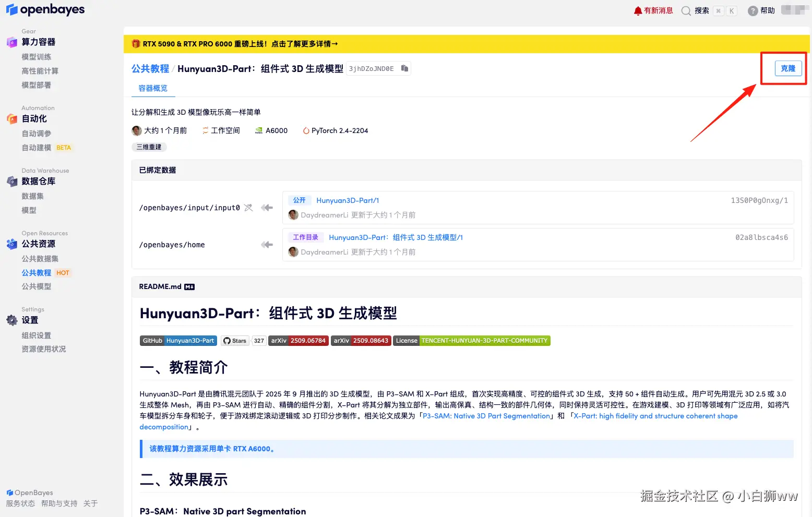Open 模型 under 数据仓库
812x517 pixels.
coord(29,210)
